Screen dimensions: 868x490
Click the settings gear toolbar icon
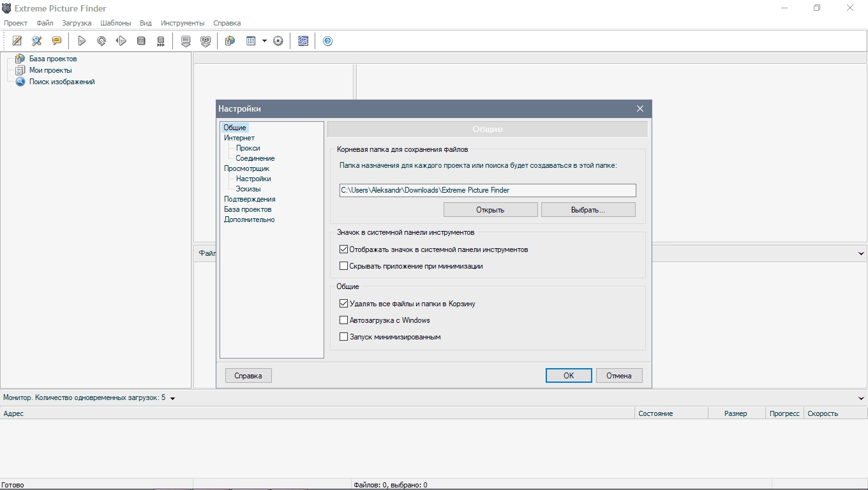tap(278, 41)
